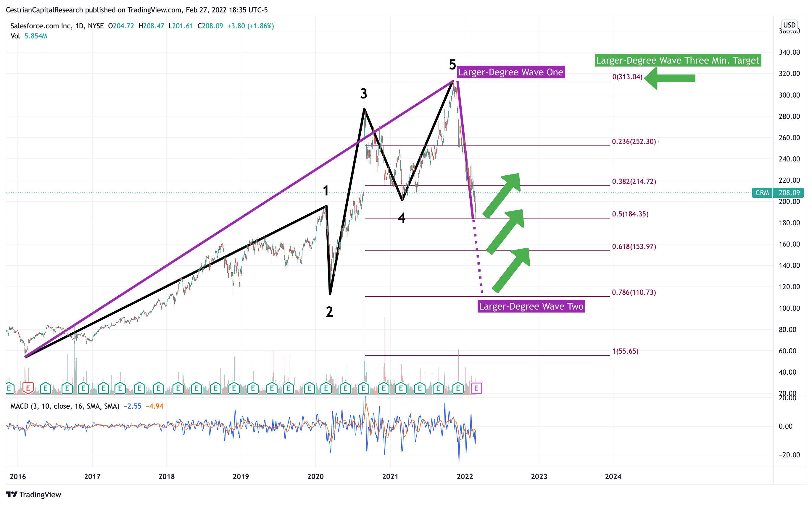Click the 340.00 price axis label
This screenshot has width=812, height=505.
pyautogui.click(x=789, y=52)
